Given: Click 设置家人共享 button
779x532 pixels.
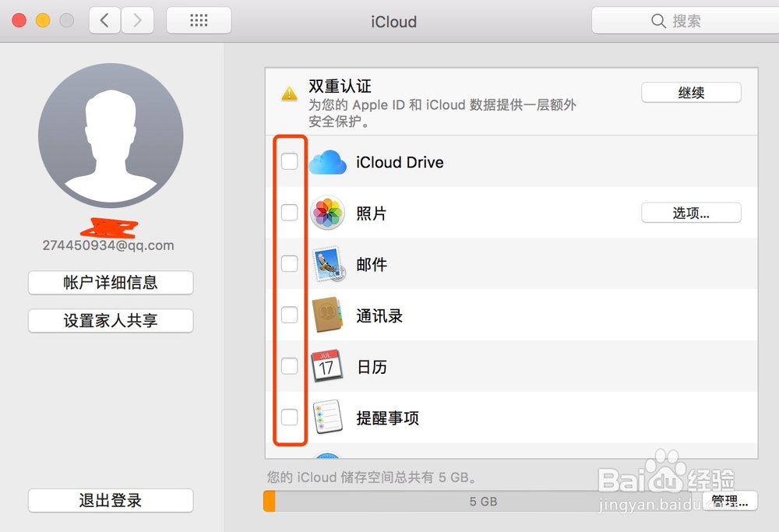Looking at the screenshot, I should pyautogui.click(x=111, y=321).
